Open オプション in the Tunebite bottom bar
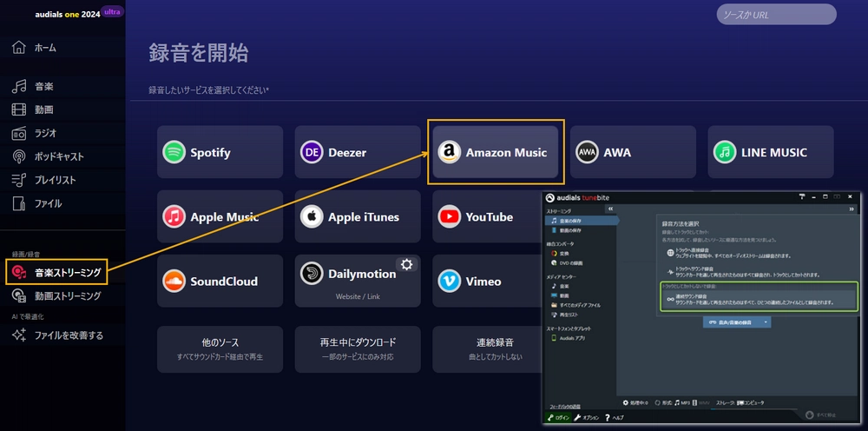Image resolution: width=868 pixels, height=431 pixels. pos(588,417)
